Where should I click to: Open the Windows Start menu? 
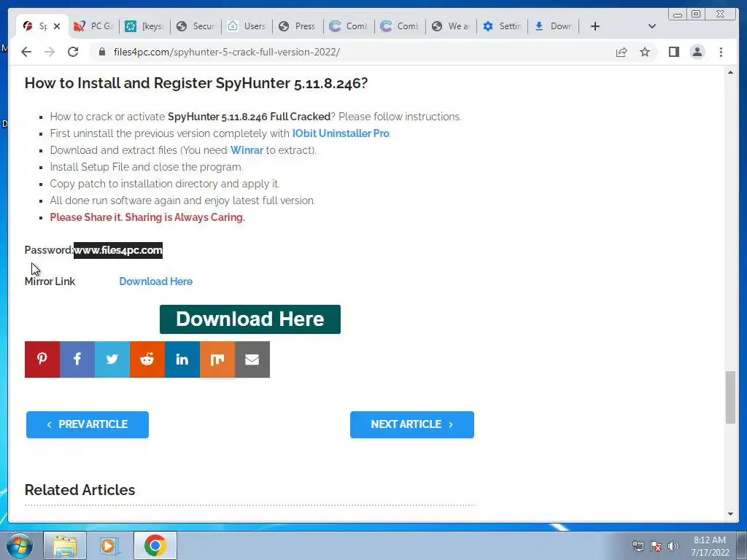pos(20,545)
